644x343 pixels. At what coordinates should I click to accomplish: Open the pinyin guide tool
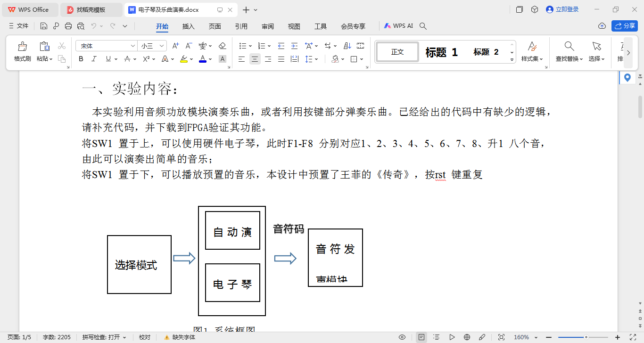(203, 46)
